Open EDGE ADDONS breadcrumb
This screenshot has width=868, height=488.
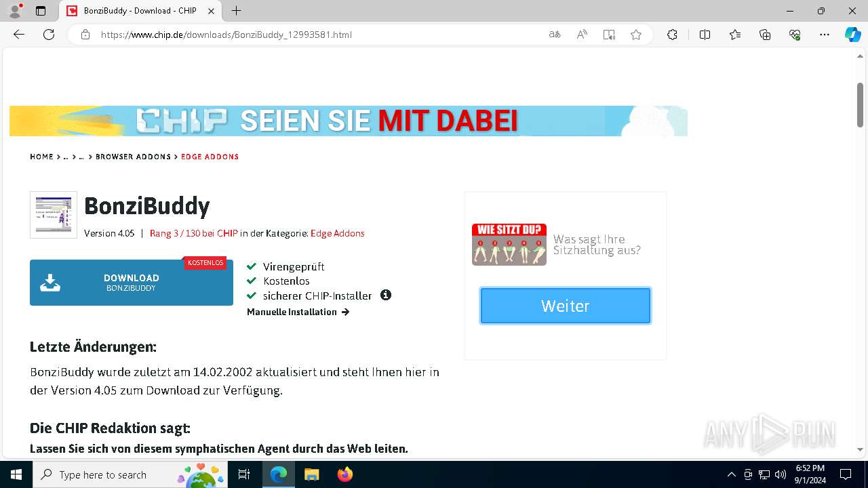click(210, 157)
